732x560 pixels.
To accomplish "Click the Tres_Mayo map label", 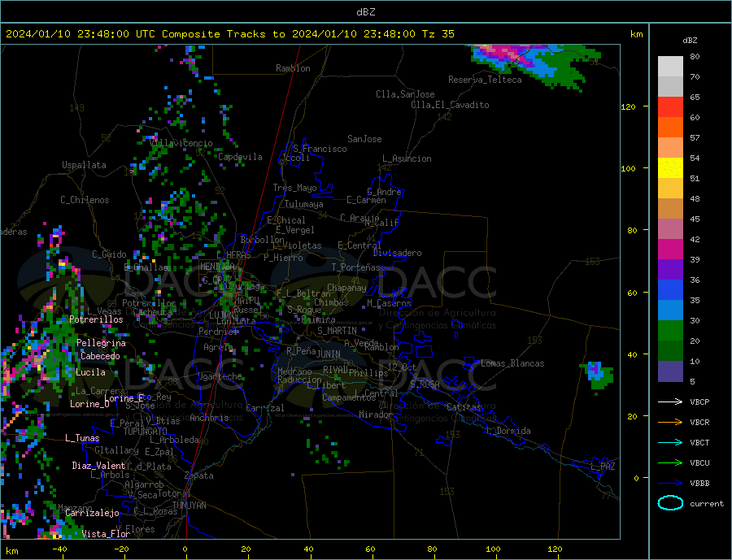I will point(294,188).
